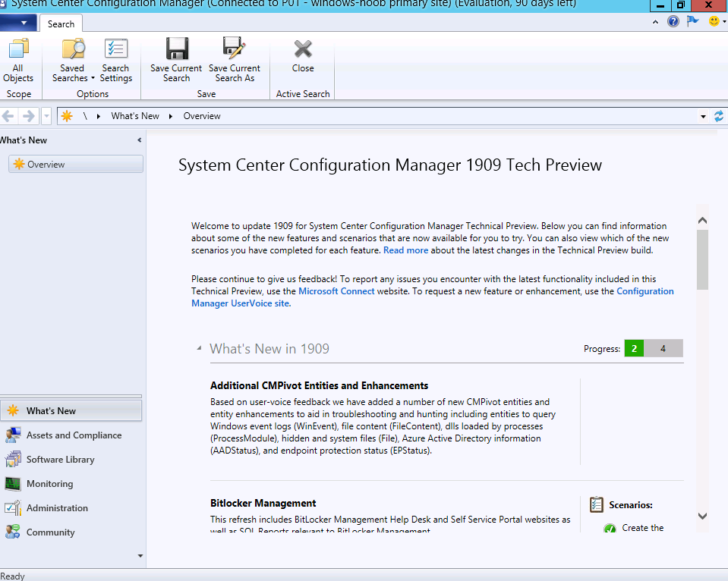Click the blue flag notifications icon
Screen dimensions: 728x581
pyautogui.click(x=692, y=21)
